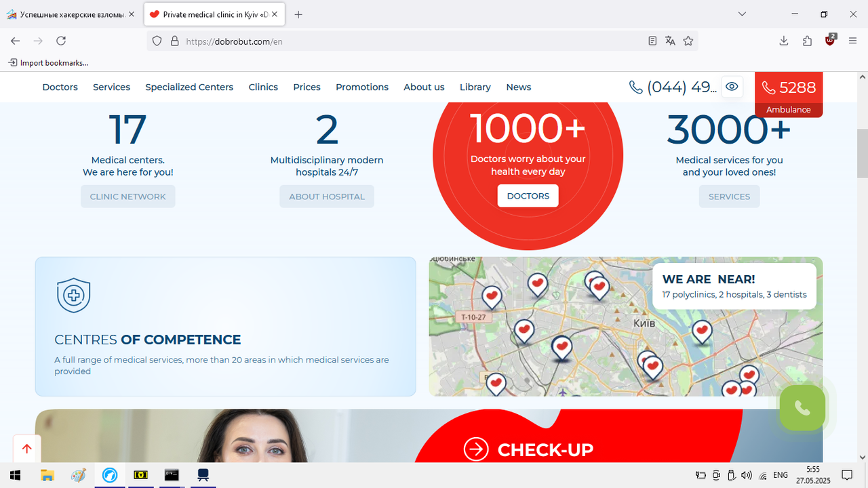
Task: Click the SERVICES button under 3000+
Action: tap(729, 197)
